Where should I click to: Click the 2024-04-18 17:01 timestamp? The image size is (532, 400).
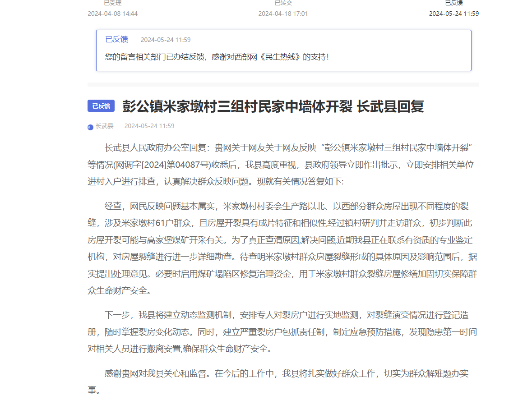click(283, 14)
